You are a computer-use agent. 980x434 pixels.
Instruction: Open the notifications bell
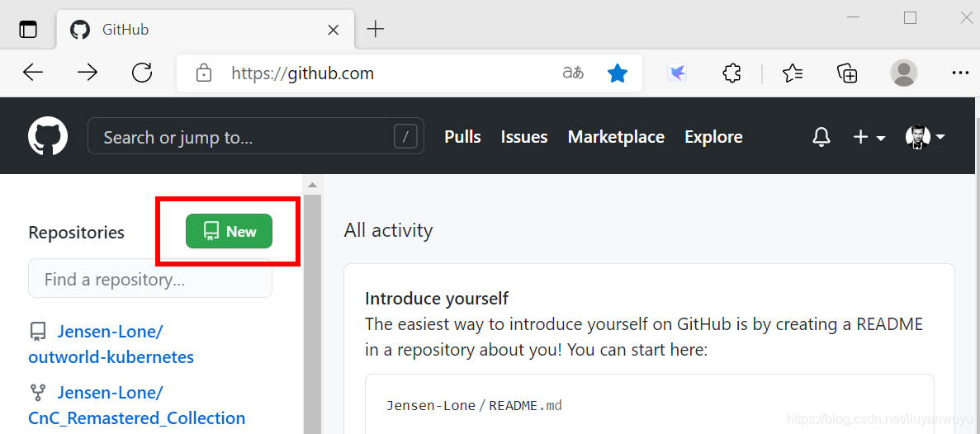click(x=821, y=137)
